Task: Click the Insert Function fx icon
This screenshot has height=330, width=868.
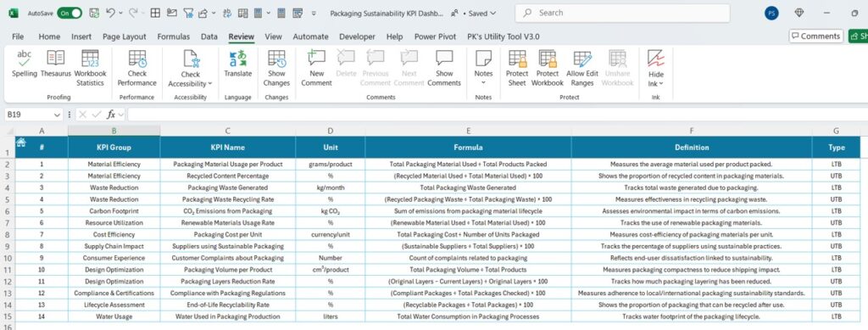Action: coord(111,115)
